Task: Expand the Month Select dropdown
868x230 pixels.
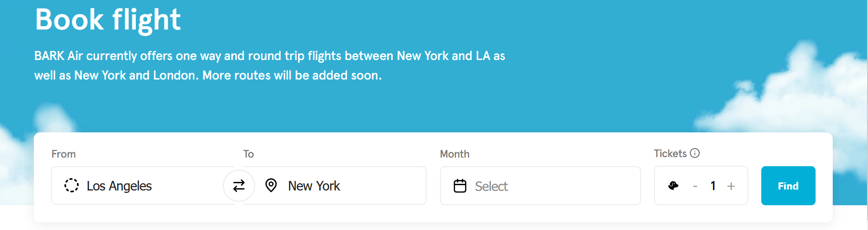Action: pyautogui.click(x=491, y=186)
